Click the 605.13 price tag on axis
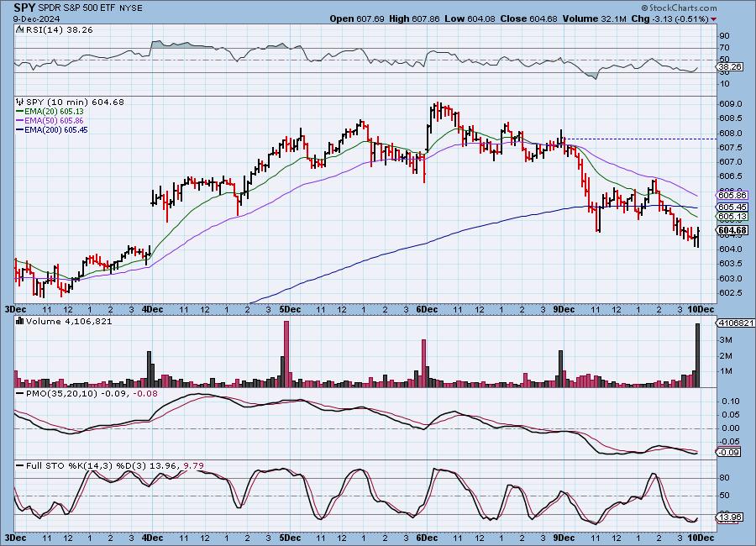Image resolution: width=756 pixels, height=546 pixels. click(x=732, y=217)
